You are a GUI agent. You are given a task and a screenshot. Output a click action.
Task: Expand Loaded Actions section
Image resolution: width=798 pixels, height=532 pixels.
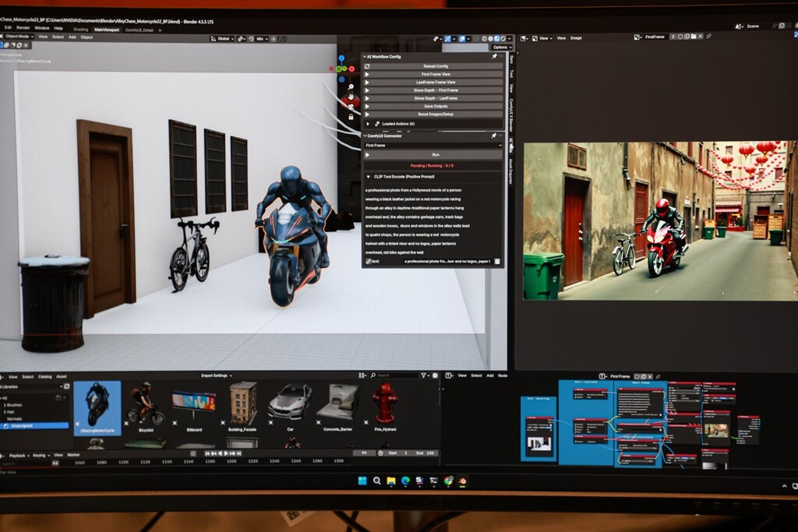point(368,124)
